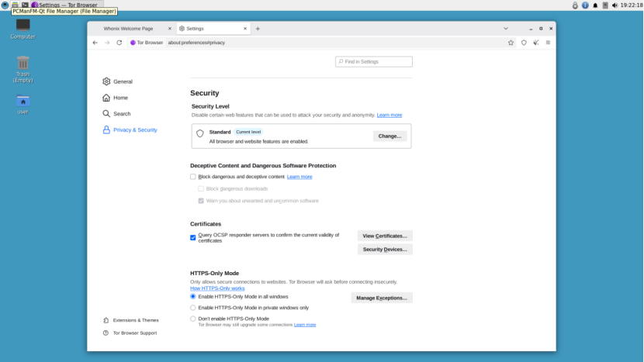Open the Security Level shield toolbar icon
The image size is (644, 362).
click(524, 43)
